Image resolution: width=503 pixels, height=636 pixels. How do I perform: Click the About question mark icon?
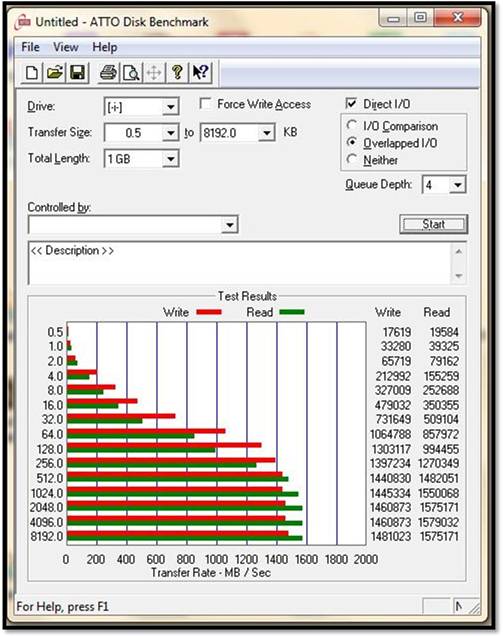tap(177, 73)
